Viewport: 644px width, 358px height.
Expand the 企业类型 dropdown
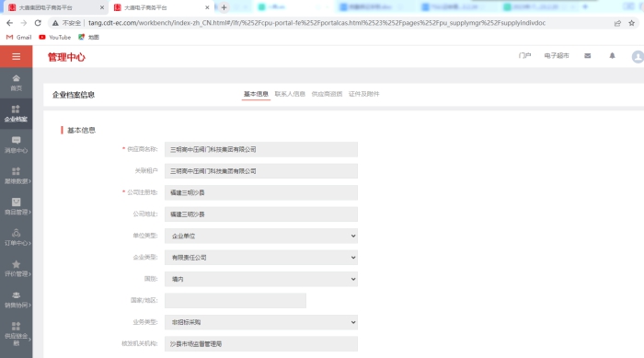tap(261, 258)
